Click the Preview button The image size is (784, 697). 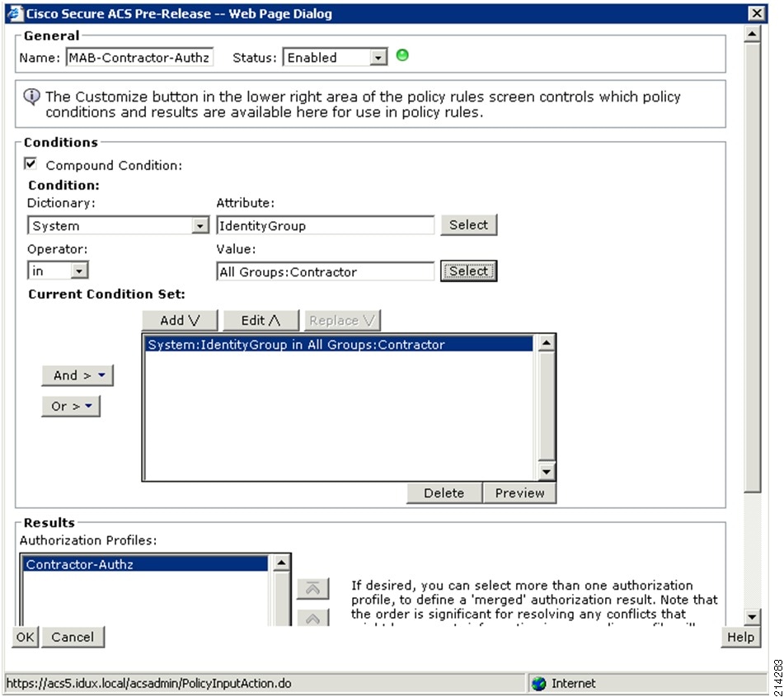tap(519, 493)
